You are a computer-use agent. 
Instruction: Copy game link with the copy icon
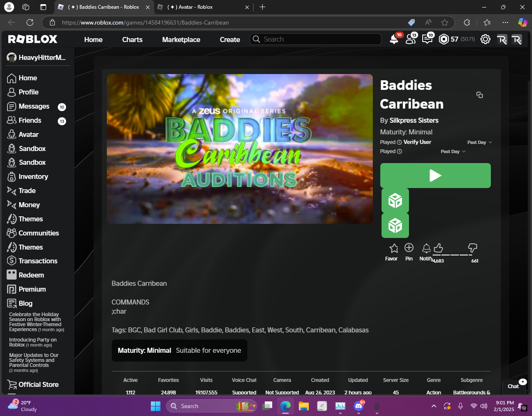coord(480,95)
